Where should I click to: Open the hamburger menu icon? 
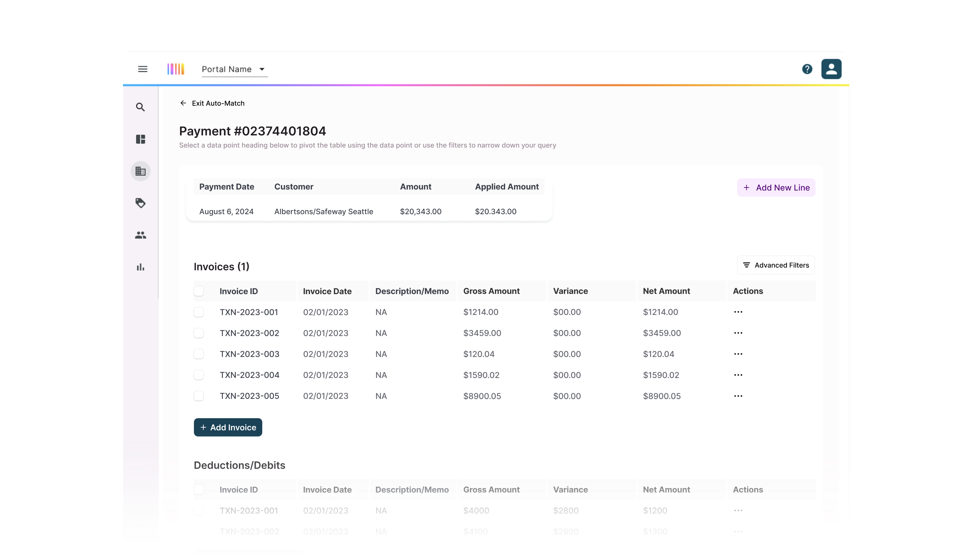click(x=143, y=69)
